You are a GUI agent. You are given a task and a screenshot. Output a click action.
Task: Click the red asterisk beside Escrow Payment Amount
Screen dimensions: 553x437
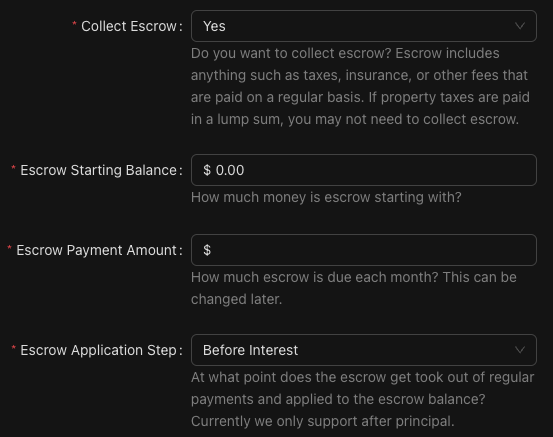pyautogui.click(x=10, y=248)
